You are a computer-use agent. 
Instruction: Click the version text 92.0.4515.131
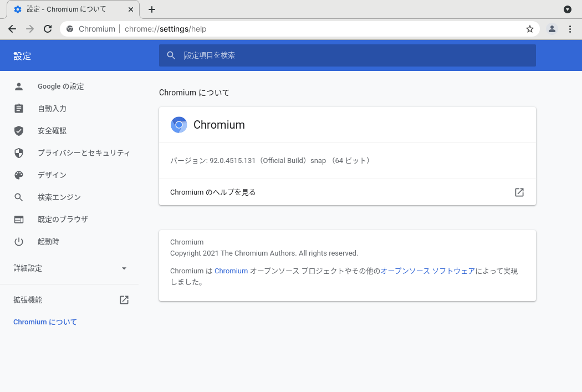(232, 161)
